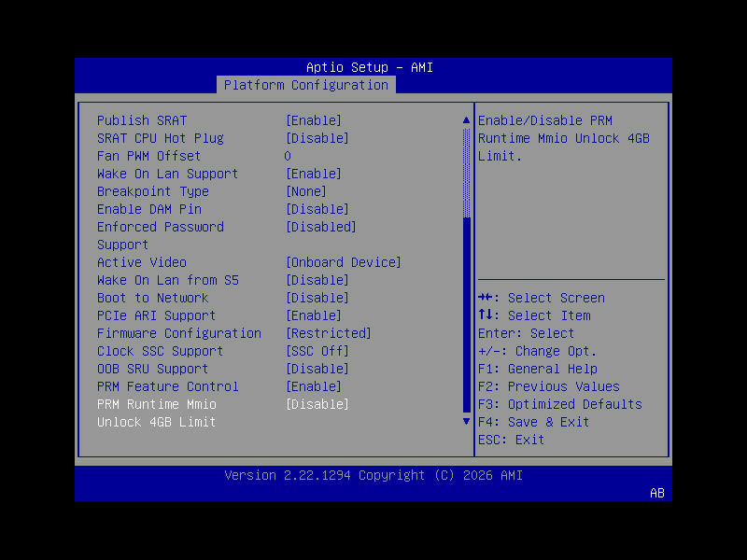The image size is (747, 560).
Task: Open Wake On Lan from S5 [Disable] value
Action: tap(317, 280)
